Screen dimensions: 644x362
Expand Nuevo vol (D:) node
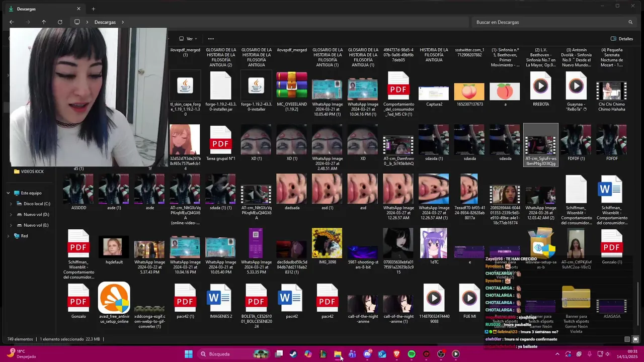[11, 215]
